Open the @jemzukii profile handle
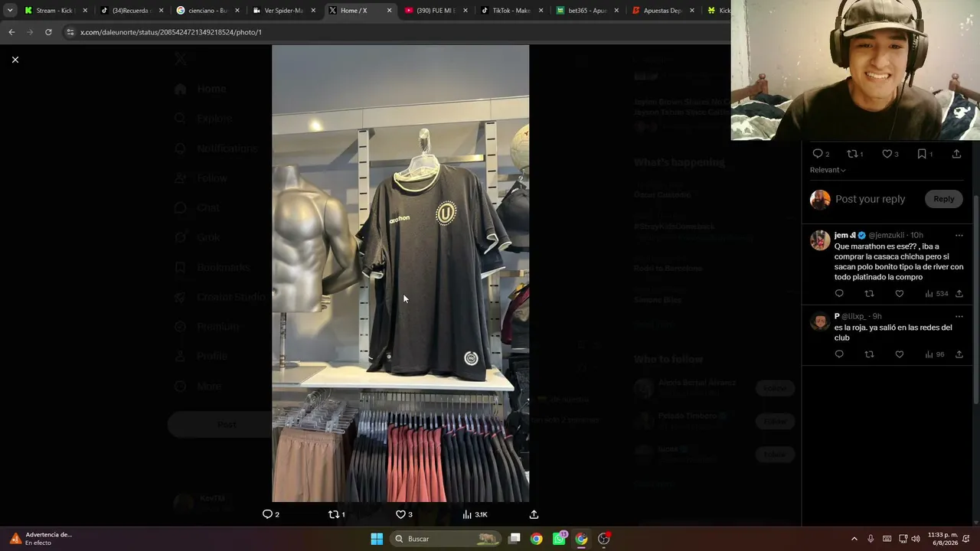The height and width of the screenshot is (551, 980). coord(886,235)
